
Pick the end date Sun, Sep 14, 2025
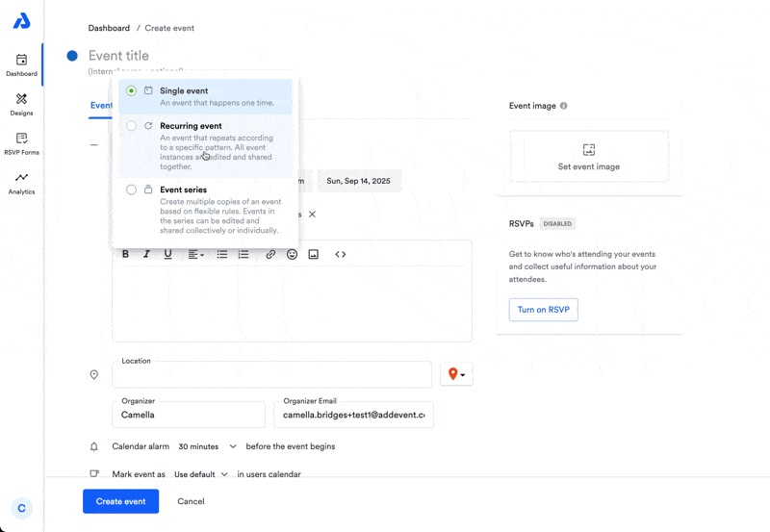click(358, 181)
